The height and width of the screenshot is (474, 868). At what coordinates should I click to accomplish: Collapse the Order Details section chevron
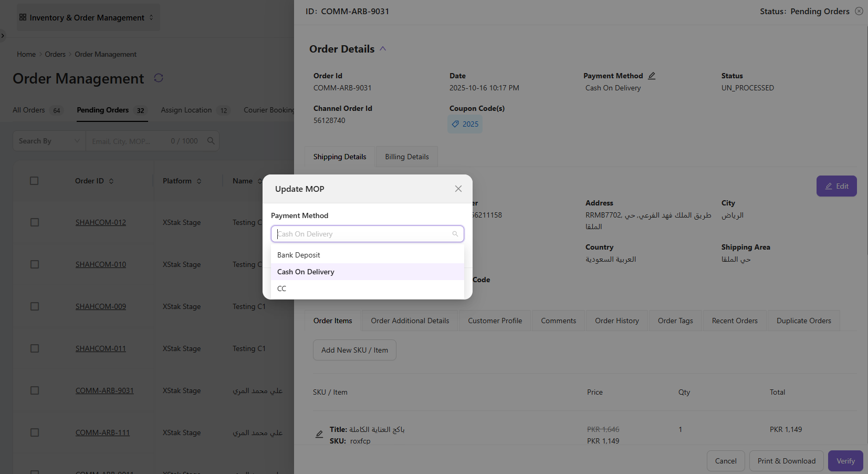point(383,49)
